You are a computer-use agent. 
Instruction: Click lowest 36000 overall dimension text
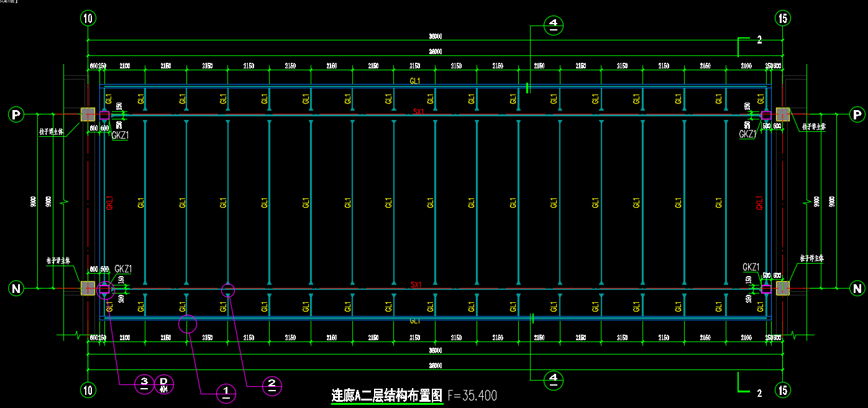435,366
